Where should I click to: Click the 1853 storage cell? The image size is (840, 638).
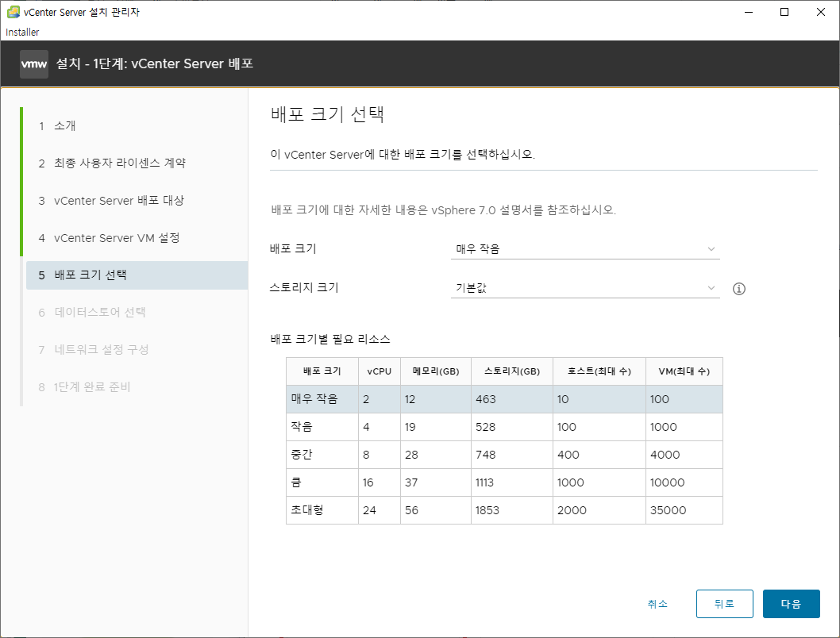tap(512, 510)
